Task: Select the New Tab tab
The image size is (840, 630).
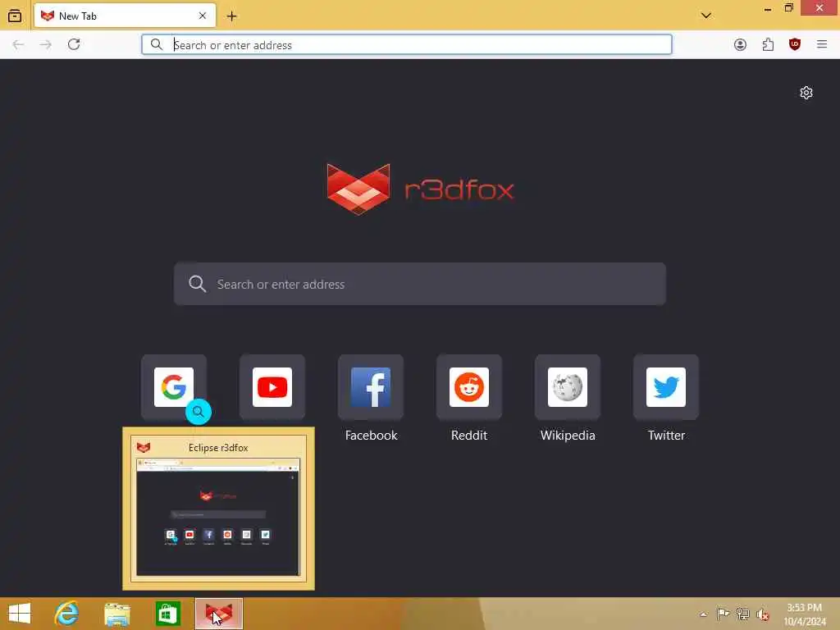Action: click(x=125, y=16)
